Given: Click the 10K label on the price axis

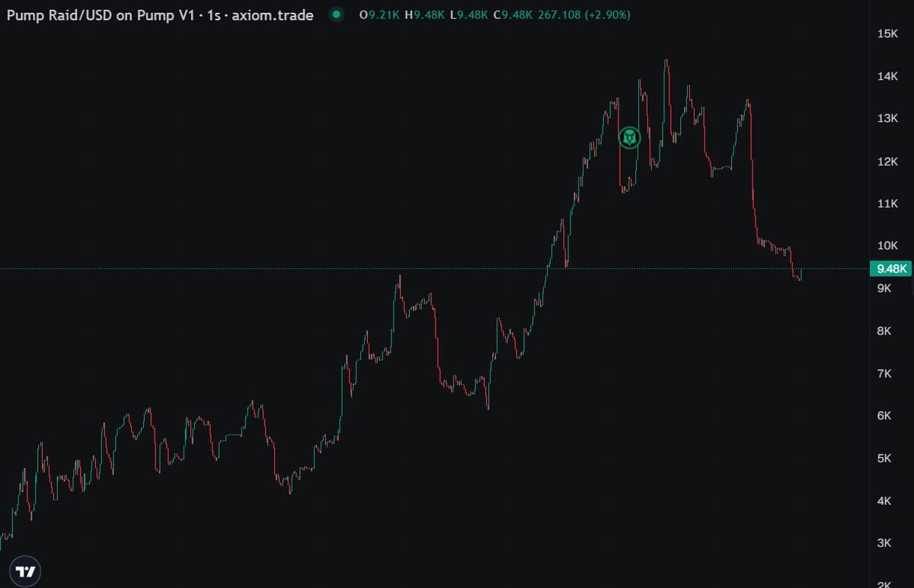Looking at the screenshot, I should tap(888, 245).
